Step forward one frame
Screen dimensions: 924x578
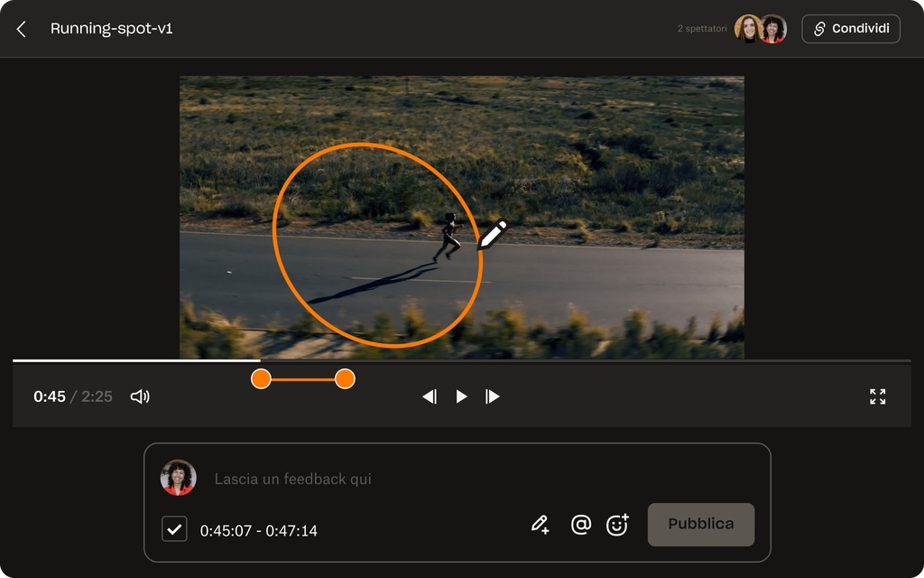[493, 396]
